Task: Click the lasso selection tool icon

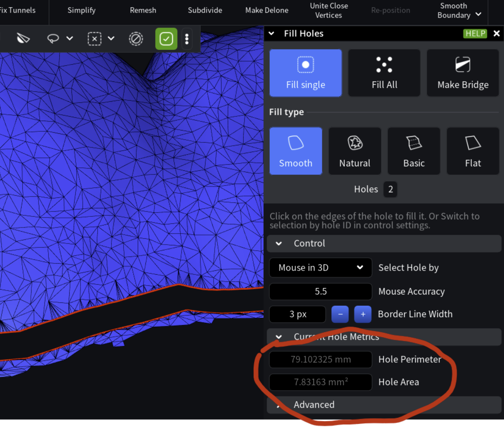Action: coord(53,38)
